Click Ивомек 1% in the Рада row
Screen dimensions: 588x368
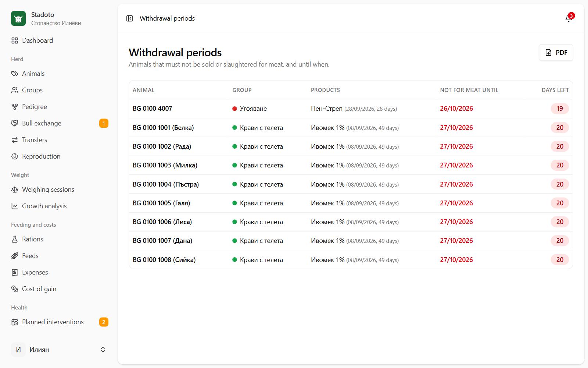(328, 146)
